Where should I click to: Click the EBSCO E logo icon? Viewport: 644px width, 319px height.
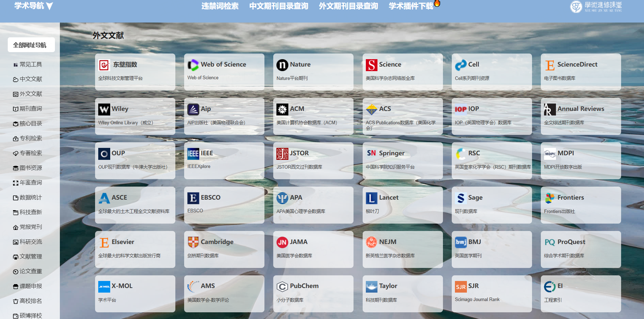(x=193, y=198)
